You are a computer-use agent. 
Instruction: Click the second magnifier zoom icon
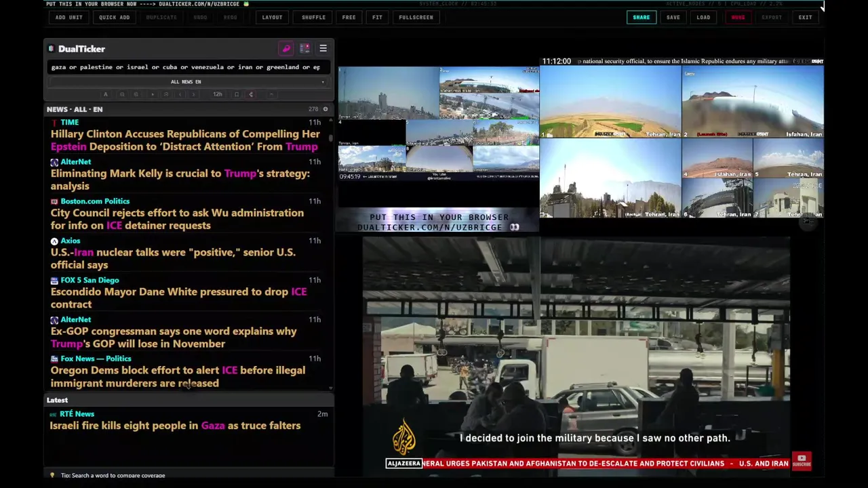click(x=136, y=94)
